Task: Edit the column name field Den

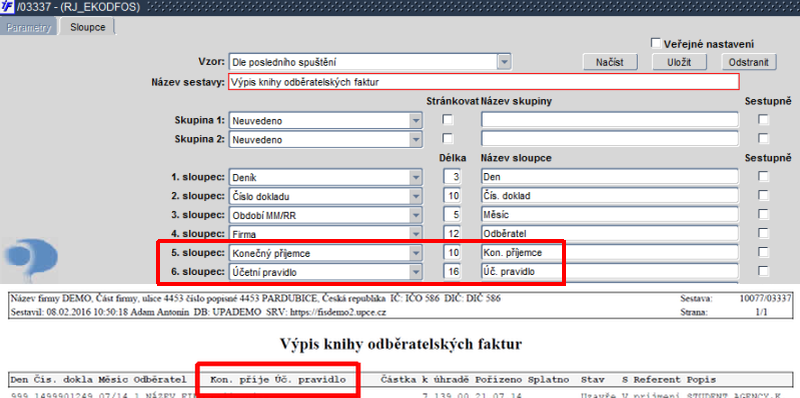Action: (x=610, y=177)
